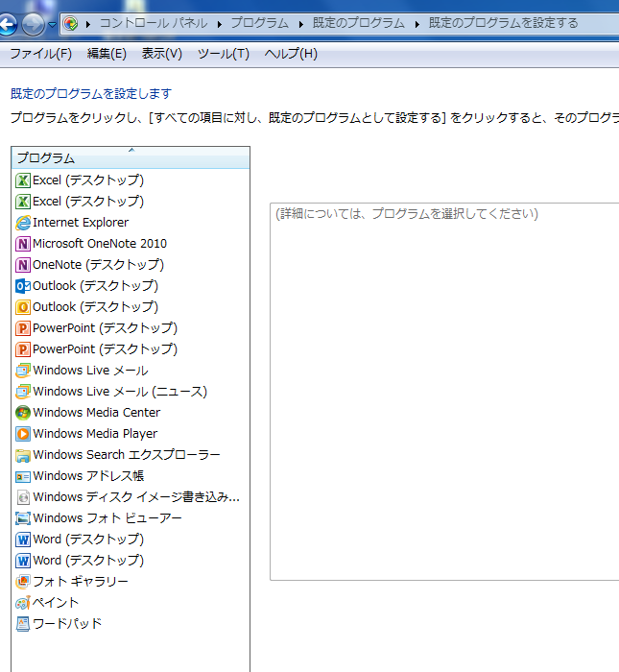619x672 pixels.
Task: Select the Windows Media Player icon
Action: (23, 434)
